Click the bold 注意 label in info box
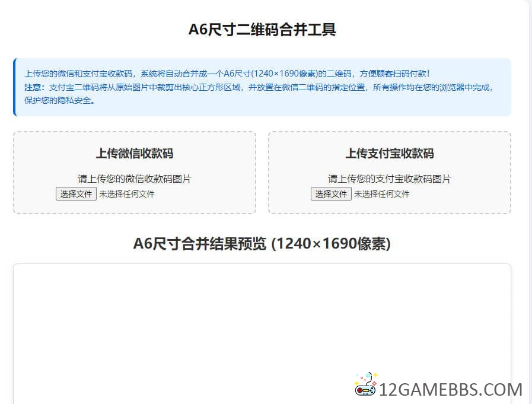532x404 pixels. [x=34, y=87]
